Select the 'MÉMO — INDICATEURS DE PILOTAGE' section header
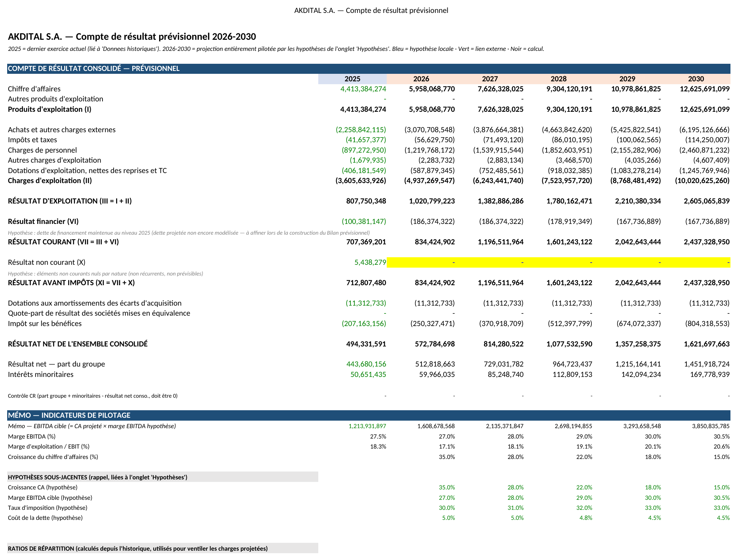 (369, 415)
